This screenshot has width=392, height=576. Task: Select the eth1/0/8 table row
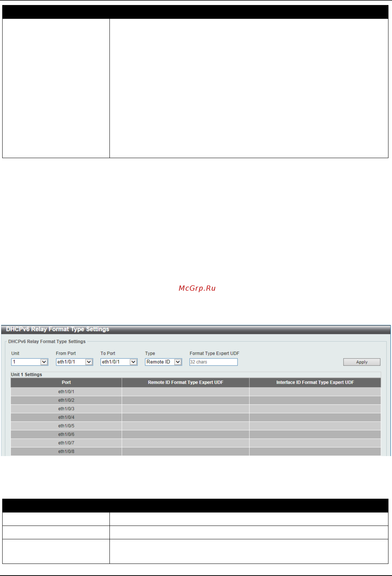point(196,452)
